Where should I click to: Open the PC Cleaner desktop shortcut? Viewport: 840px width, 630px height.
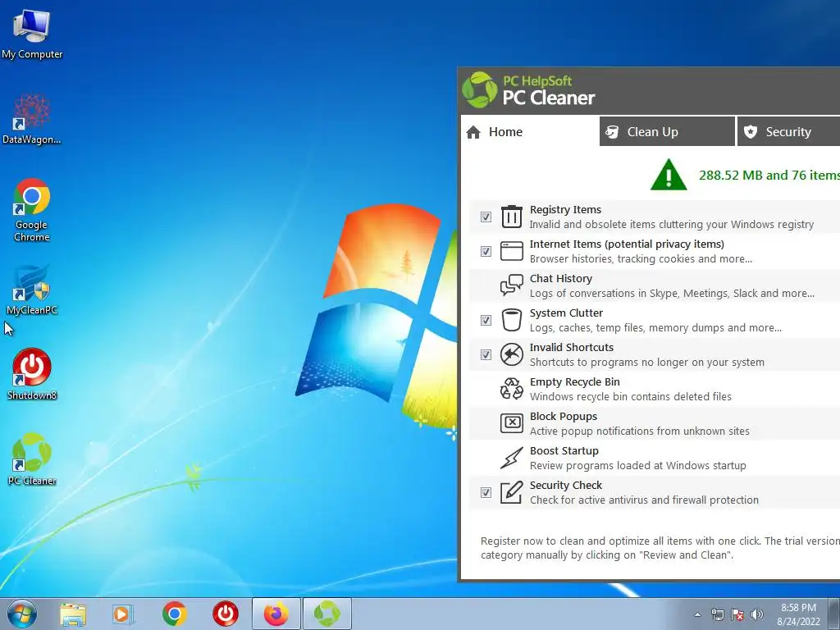point(32,459)
